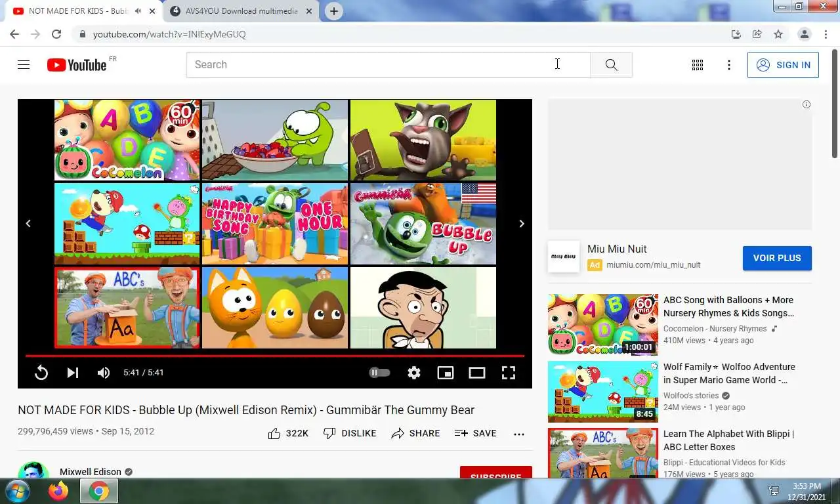The height and width of the screenshot is (504, 840).
Task: Open the Cocomelon ABC end-screen thumbnail
Action: point(127,140)
